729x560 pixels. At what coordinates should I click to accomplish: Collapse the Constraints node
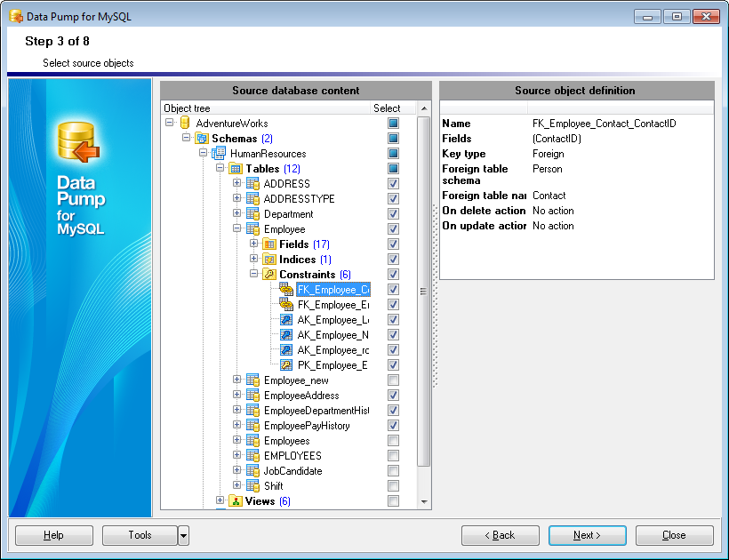[x=254, y=275]
